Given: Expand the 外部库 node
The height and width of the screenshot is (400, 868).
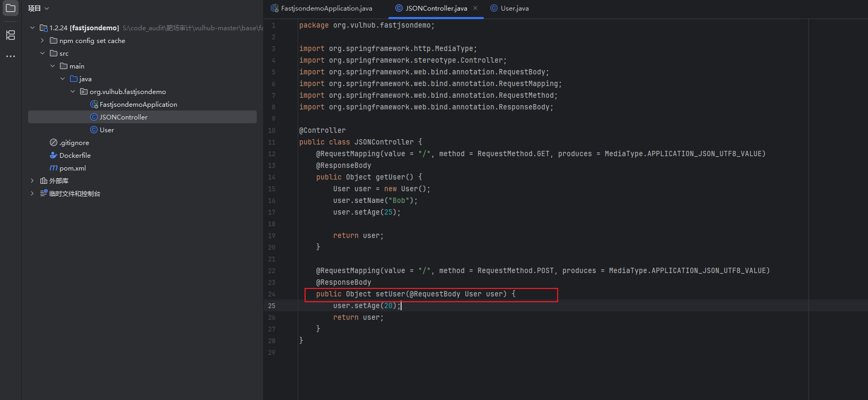Looking at the screenshot, I should click(32, 181).
